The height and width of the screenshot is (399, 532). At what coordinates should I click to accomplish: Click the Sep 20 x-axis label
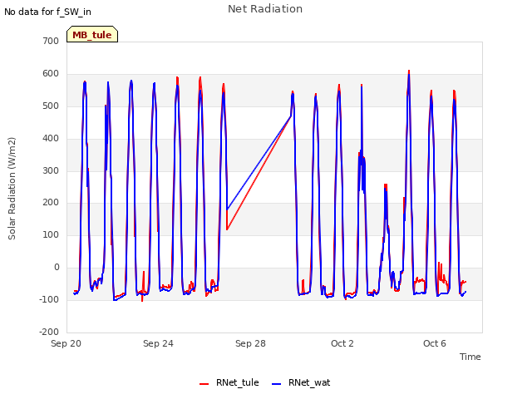(66, 343)
